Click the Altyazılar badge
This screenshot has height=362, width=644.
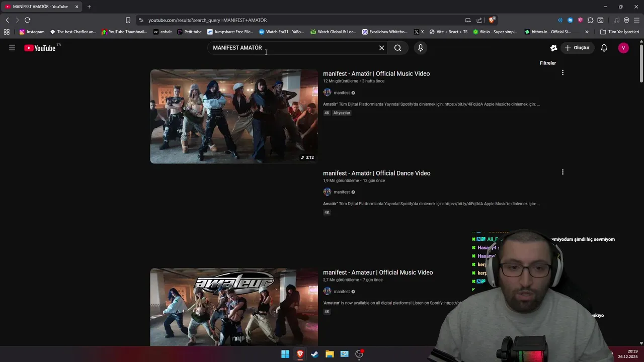342,113
